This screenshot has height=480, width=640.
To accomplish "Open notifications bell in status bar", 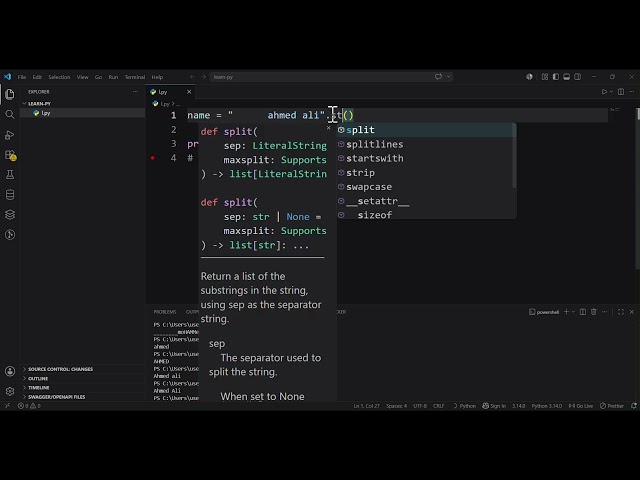I will click(x=633, y=406).
